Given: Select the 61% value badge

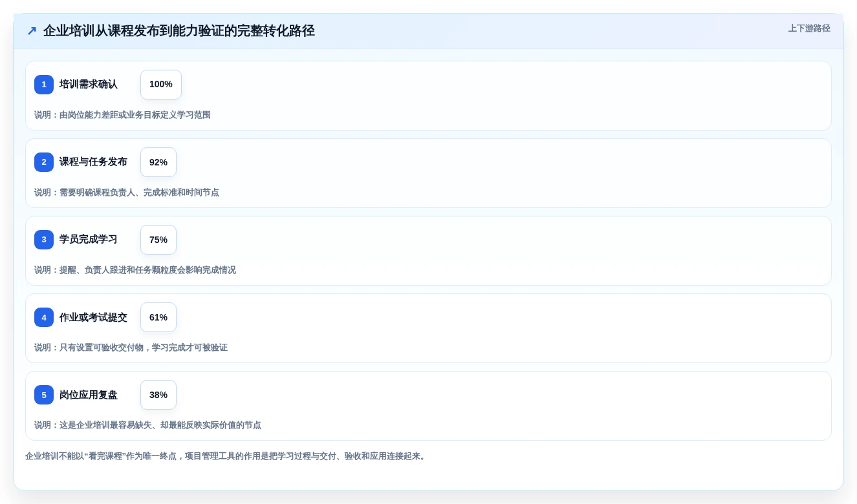Looking at the screenshot, I should coord(158,317).
